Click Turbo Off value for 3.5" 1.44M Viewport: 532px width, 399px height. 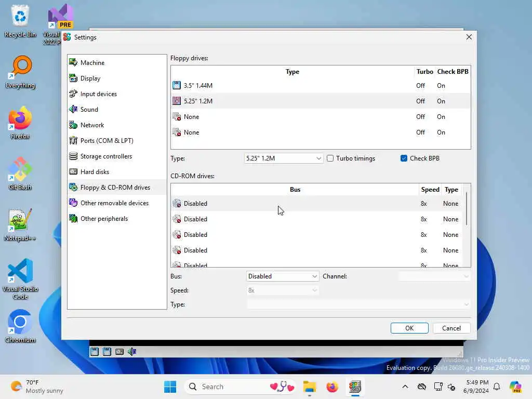420,86
